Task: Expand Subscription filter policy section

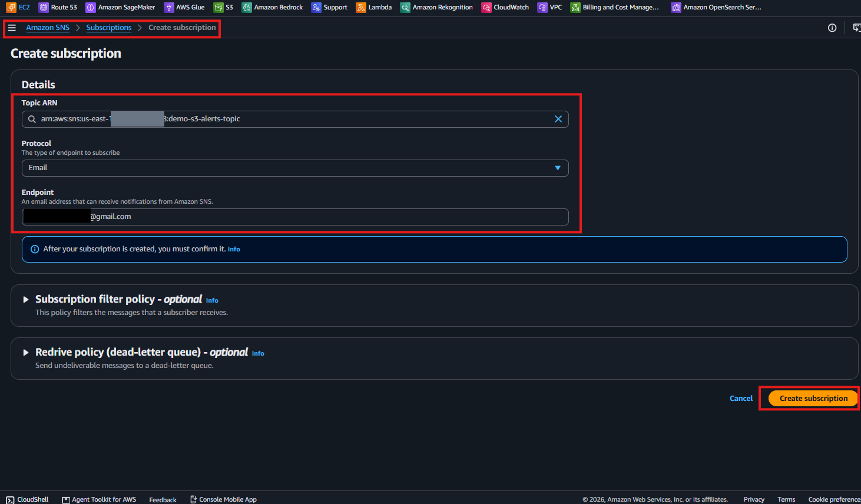Action: [26, 300]
